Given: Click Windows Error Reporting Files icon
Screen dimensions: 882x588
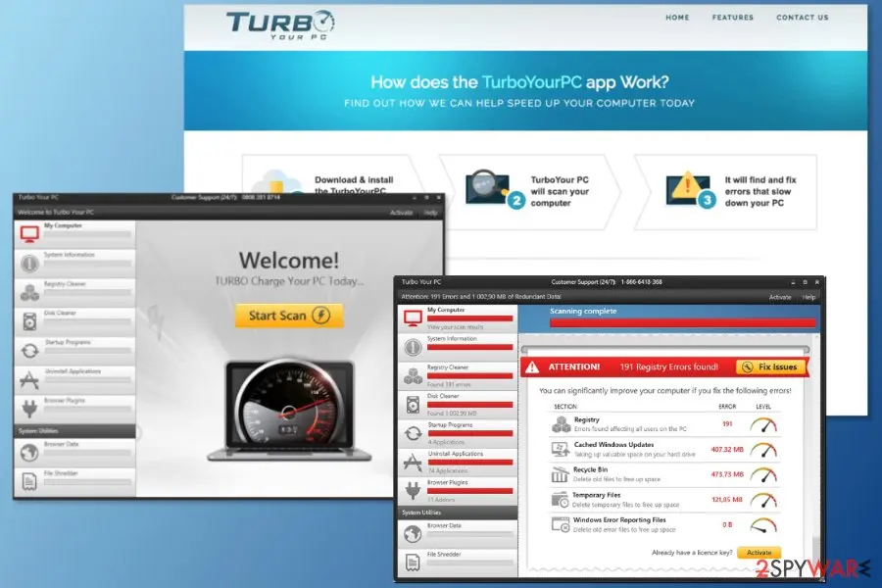Looking at the screenshot, I should coord(561,524).
